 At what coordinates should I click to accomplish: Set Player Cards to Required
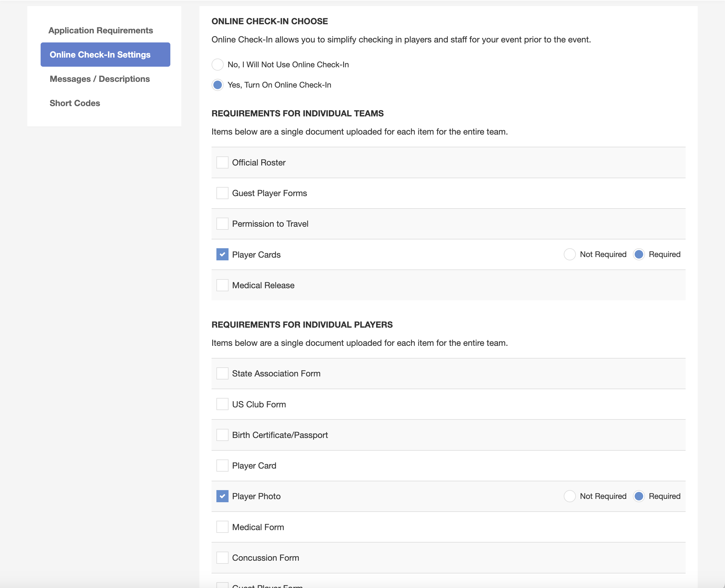pyautogui.click(x=639, y=254)
